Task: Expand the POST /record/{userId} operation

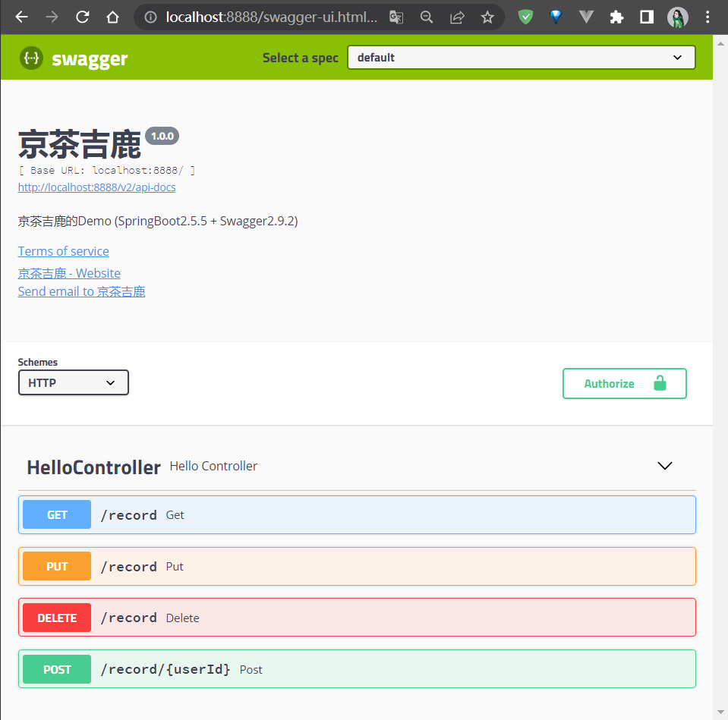Action: (x=357, y=669)
